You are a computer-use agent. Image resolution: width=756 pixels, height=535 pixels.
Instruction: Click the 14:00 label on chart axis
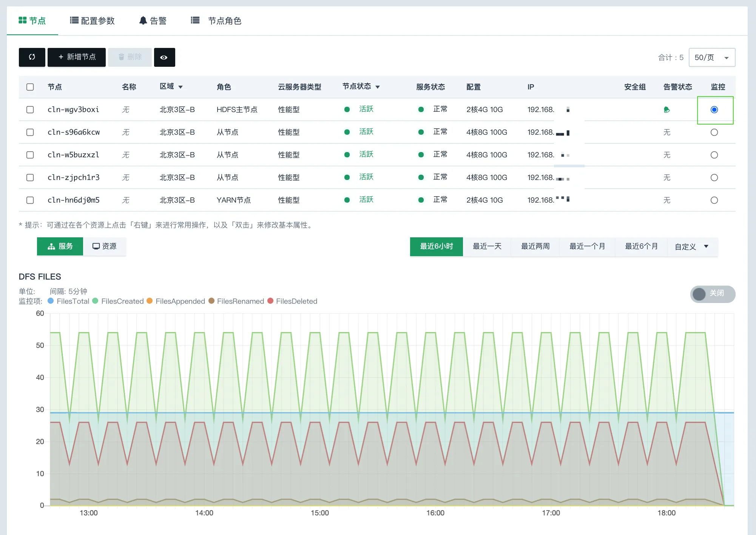(204, 513)
